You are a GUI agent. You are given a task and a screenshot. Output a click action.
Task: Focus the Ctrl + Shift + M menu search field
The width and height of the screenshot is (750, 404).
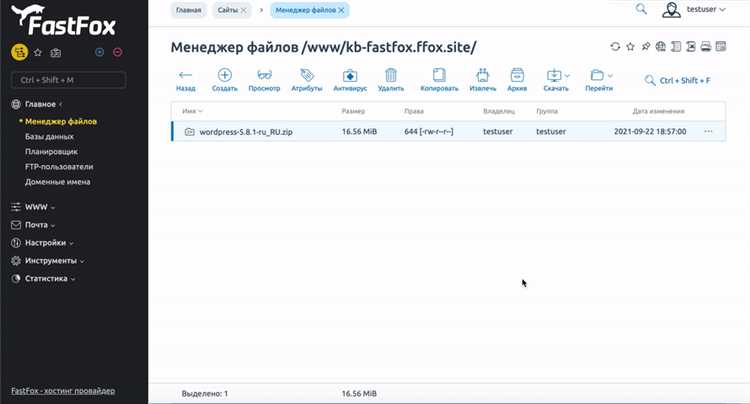[x=68, y=80]
